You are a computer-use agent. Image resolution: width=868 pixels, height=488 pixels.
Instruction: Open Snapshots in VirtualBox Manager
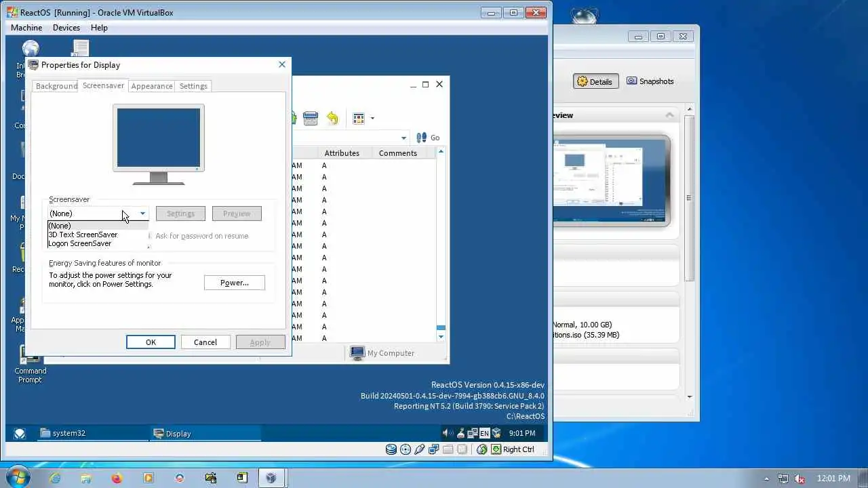pyautogui.click(x=650, y=81)
